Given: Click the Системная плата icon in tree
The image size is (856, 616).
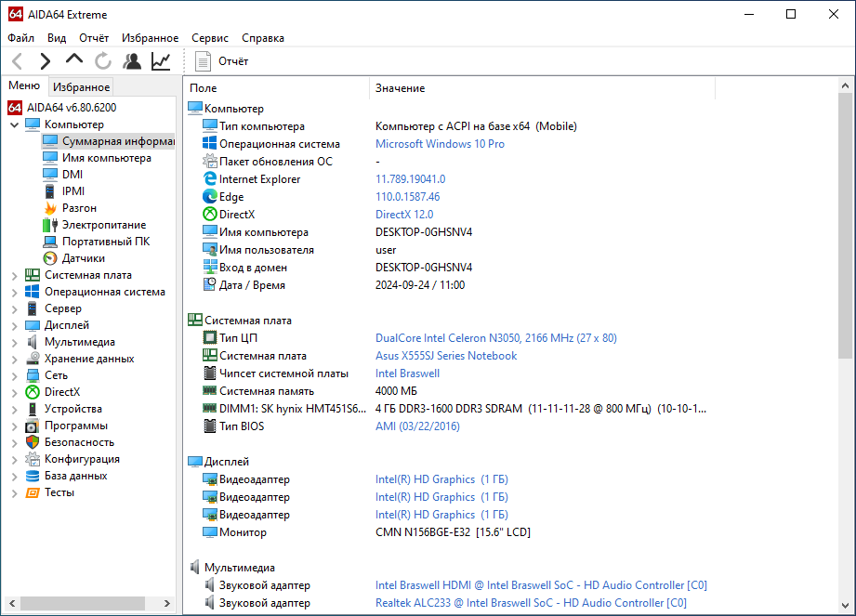Looking at the screenshot, I should (33, 275).
